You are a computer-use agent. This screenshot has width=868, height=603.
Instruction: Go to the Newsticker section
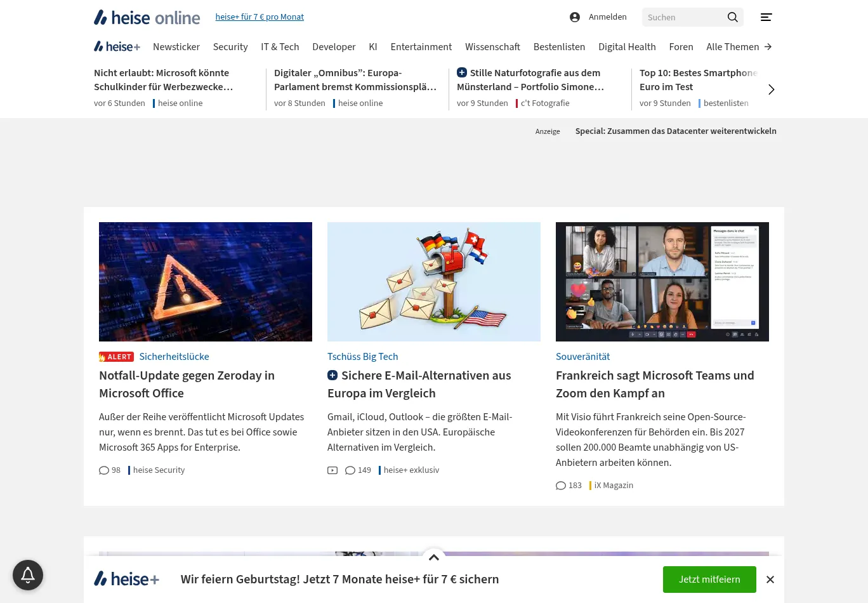(176, 46)
